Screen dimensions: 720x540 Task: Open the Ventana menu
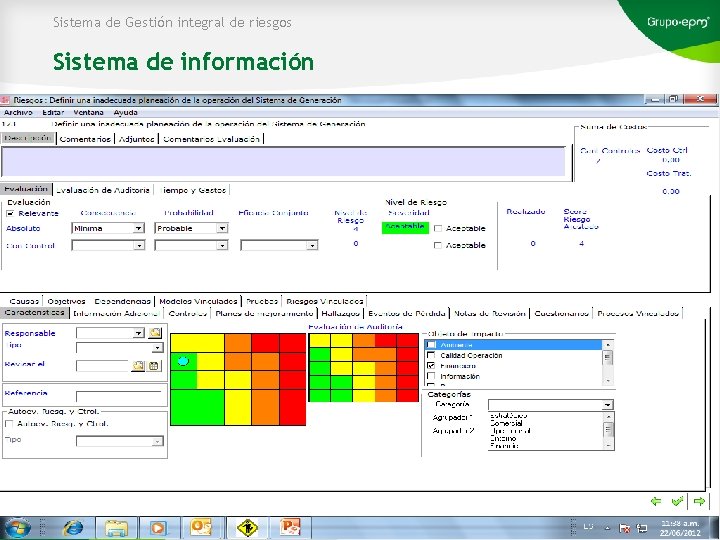click(88, 112)
